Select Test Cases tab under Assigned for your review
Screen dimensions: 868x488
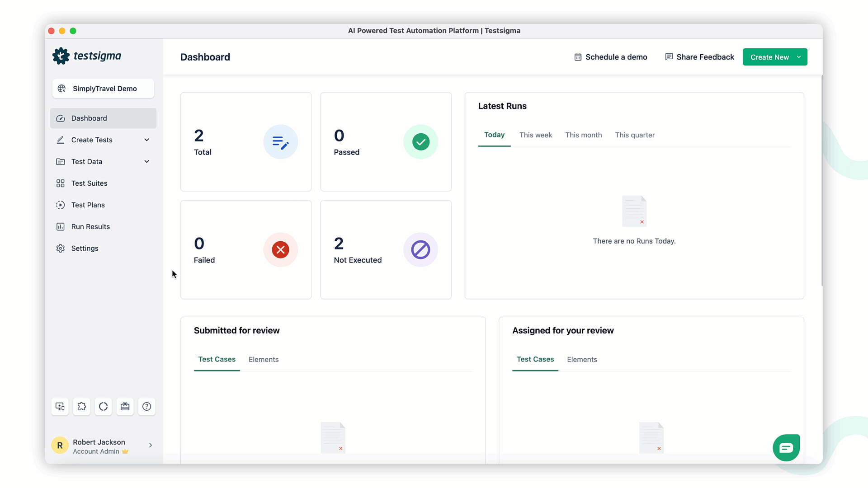[x=535, y=360]
